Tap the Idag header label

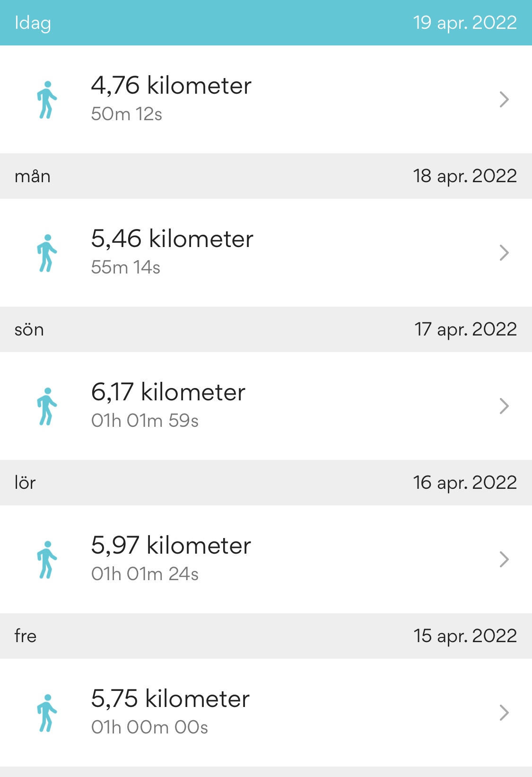pyautogui.click(x=33, y=23)
